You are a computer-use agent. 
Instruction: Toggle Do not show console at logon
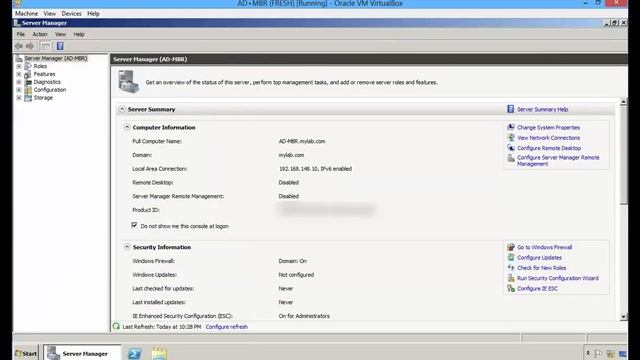tap(134, 225)
